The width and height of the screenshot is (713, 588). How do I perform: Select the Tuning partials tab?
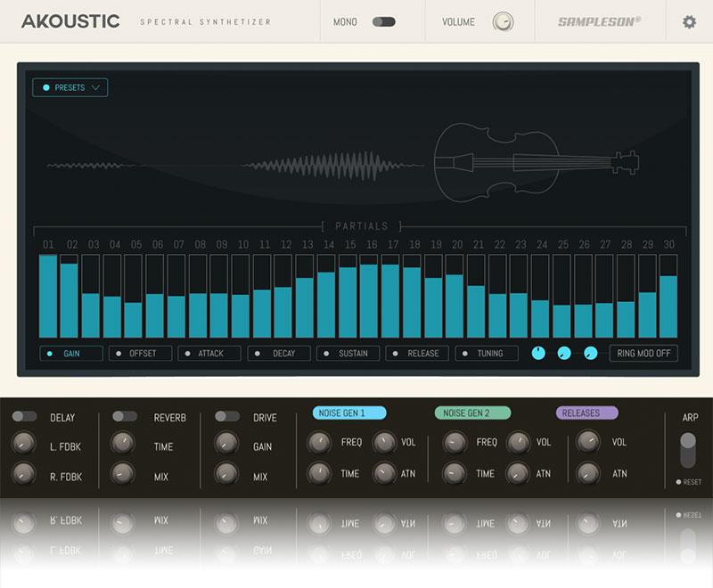(487, 354)
